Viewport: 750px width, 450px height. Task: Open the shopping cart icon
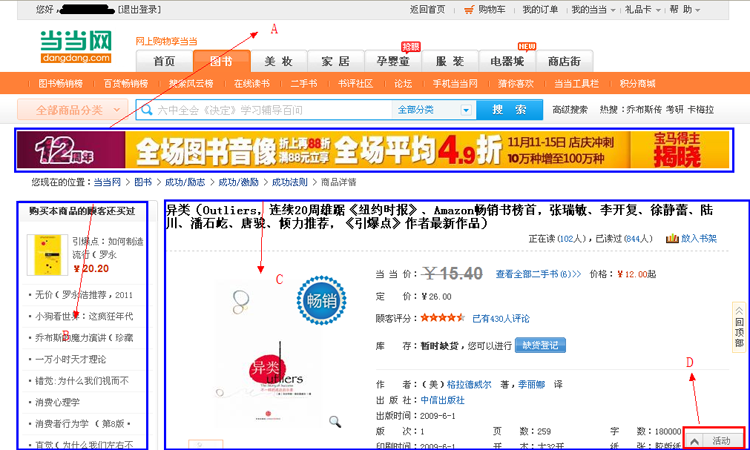(x=469, y=10)
